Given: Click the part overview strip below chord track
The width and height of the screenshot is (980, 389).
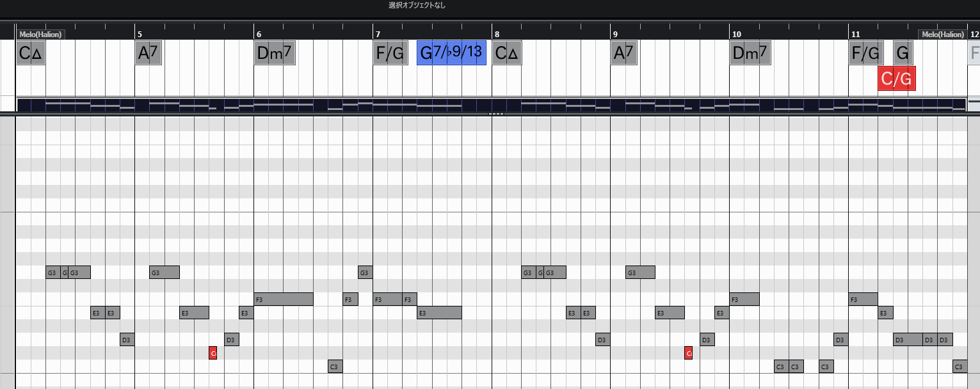Looking at the screenshot, I should click(x=491, y=105).
